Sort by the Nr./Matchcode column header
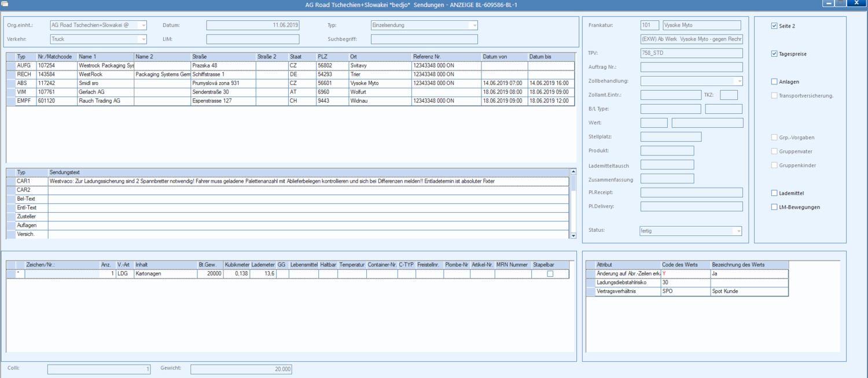Image resolution: width=868 pixels, height=378 pixels. click(57, 57)
